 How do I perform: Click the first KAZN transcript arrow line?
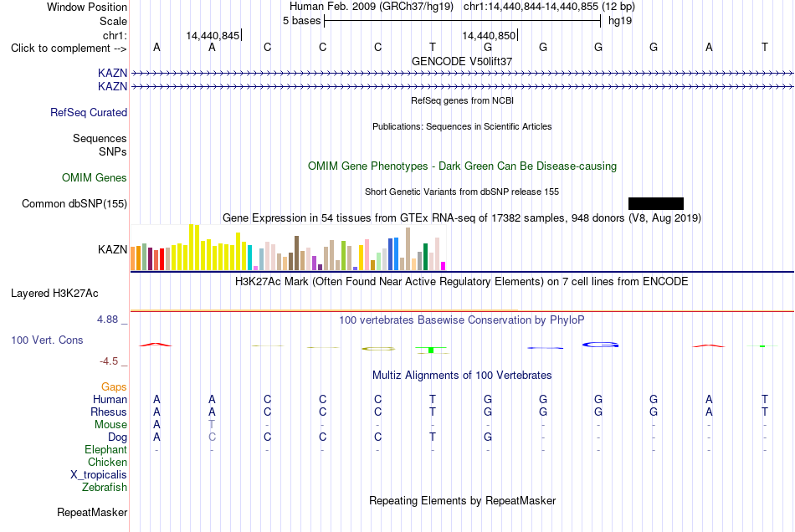(462, 74)
